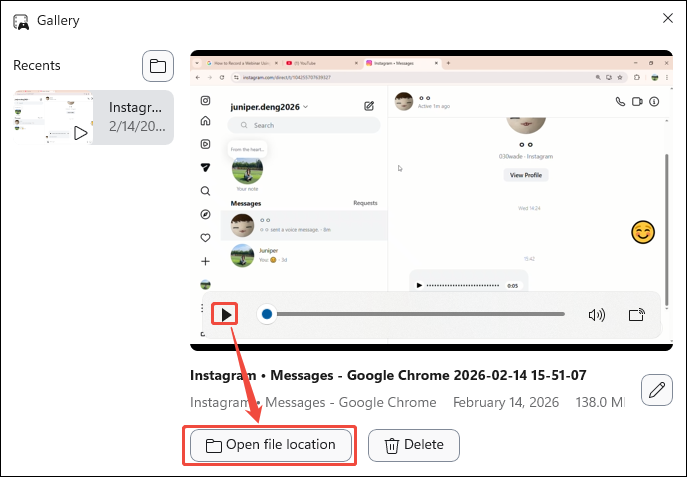Click the Messages paper-plane icon in preview

[x=205, y=167]
